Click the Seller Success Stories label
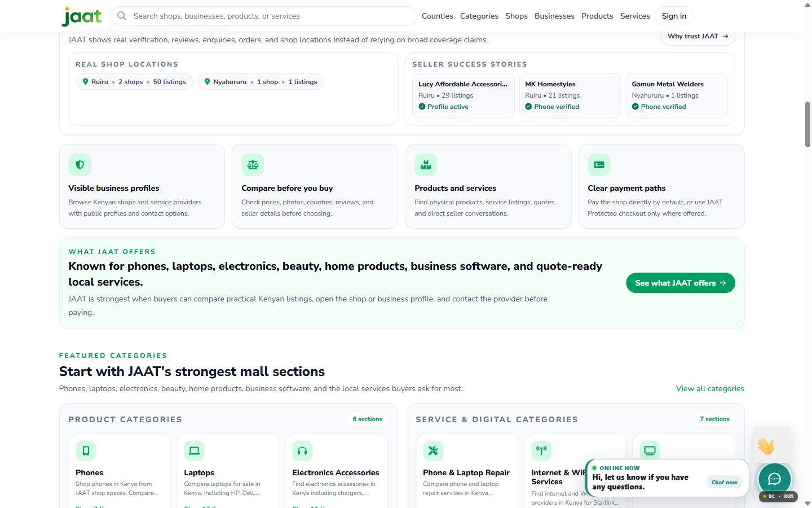 470,64
